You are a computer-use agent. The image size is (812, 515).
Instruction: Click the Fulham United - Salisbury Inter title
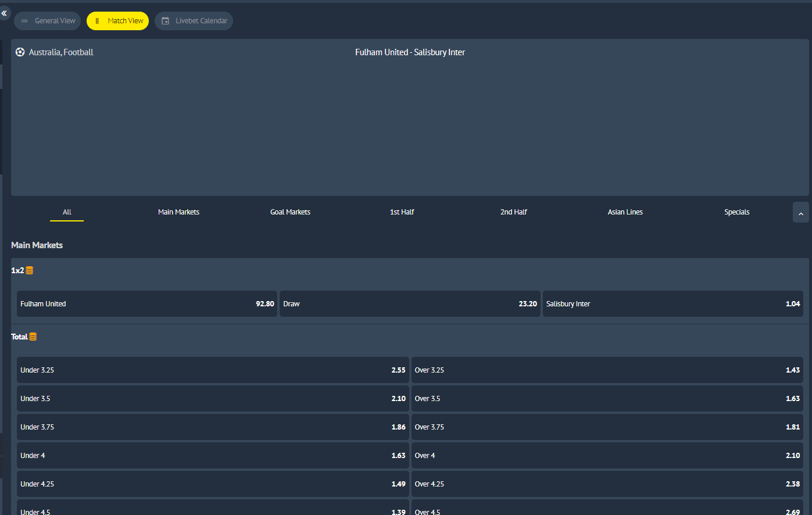pos(410,52)
